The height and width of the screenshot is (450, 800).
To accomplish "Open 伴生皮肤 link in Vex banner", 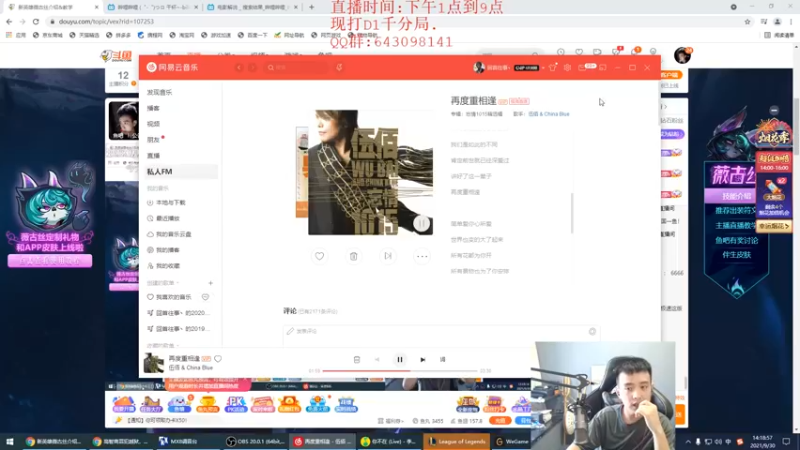I will coord(736,255).
